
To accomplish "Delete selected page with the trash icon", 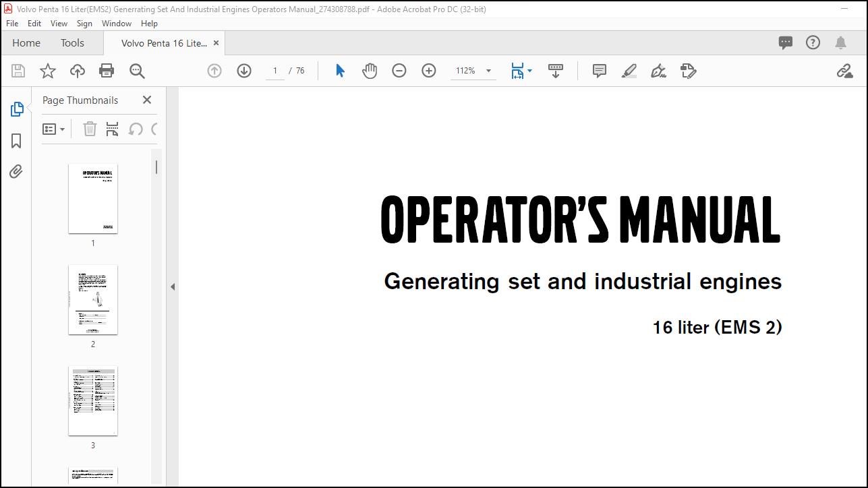I will click(90, 129).
